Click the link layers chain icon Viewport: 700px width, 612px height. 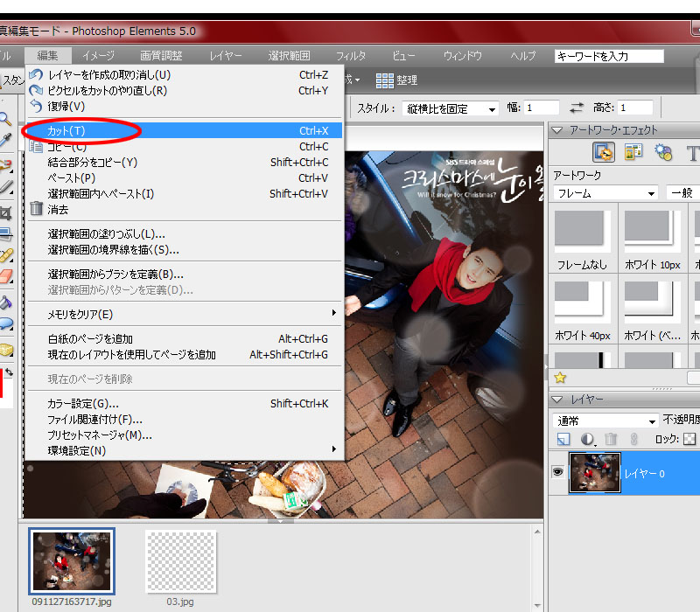pyautogui.click(x=633, y=440)
